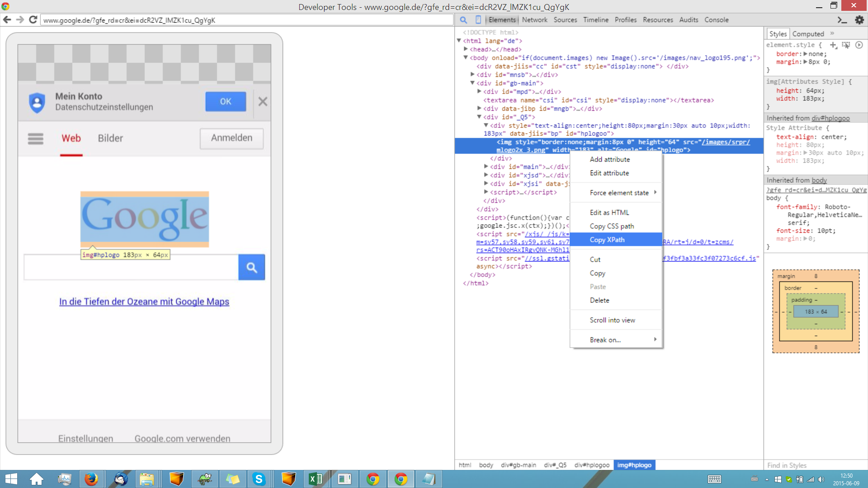Open the Profiles tab
The width and height of the screenshot is (868, 488).
(626, 20)
